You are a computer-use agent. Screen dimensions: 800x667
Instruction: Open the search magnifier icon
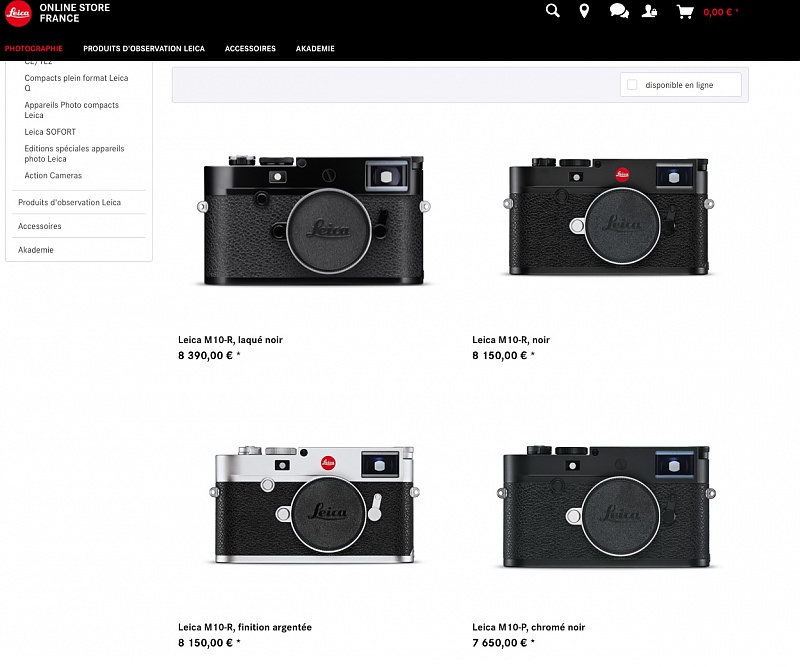(553, 11)
